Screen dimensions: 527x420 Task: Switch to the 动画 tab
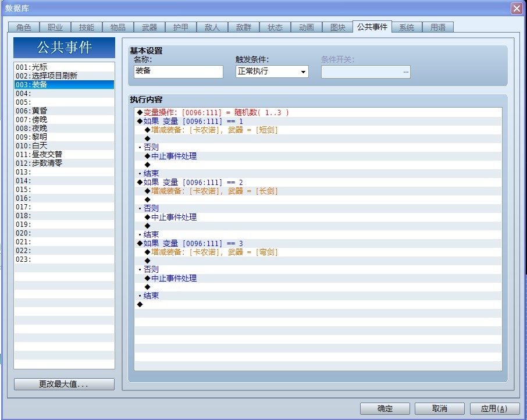coord(307,27)
